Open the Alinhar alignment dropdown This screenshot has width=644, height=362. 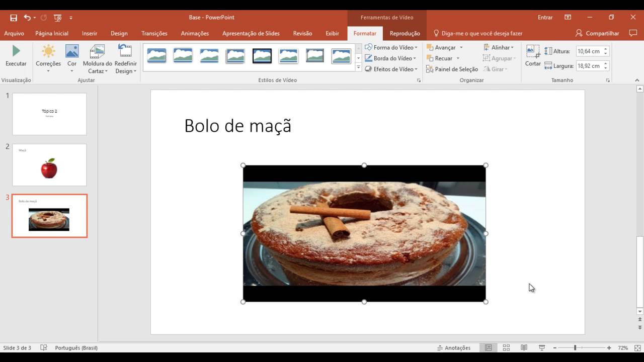499,47
